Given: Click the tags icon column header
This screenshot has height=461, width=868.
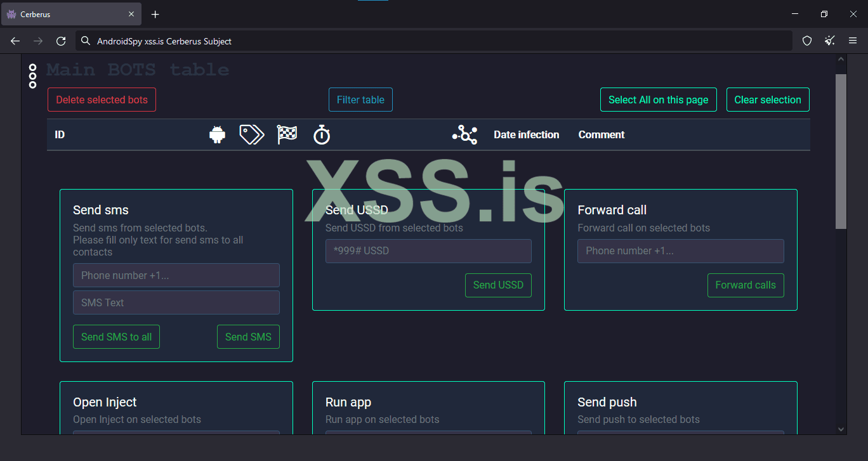Looking at the screenshot, I should click(252, 134).
